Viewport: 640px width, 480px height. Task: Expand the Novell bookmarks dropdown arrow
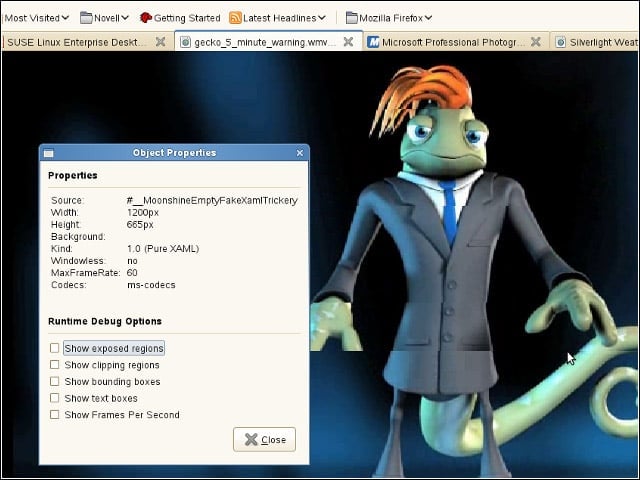(x=125, y=18)
